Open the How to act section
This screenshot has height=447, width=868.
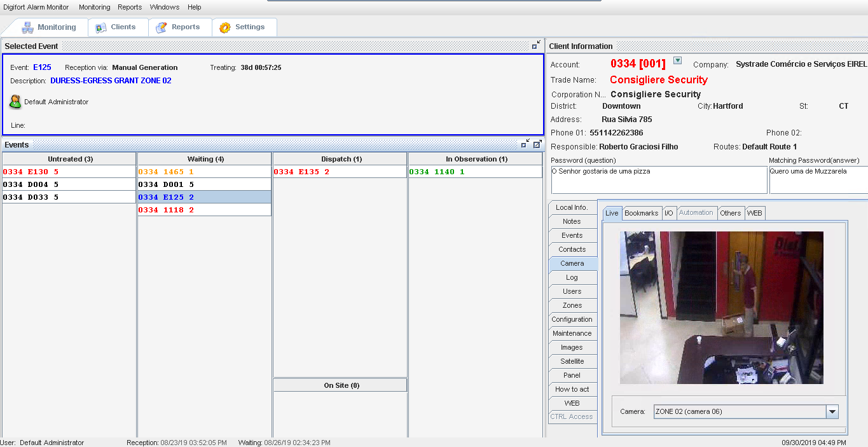[572, 389]
